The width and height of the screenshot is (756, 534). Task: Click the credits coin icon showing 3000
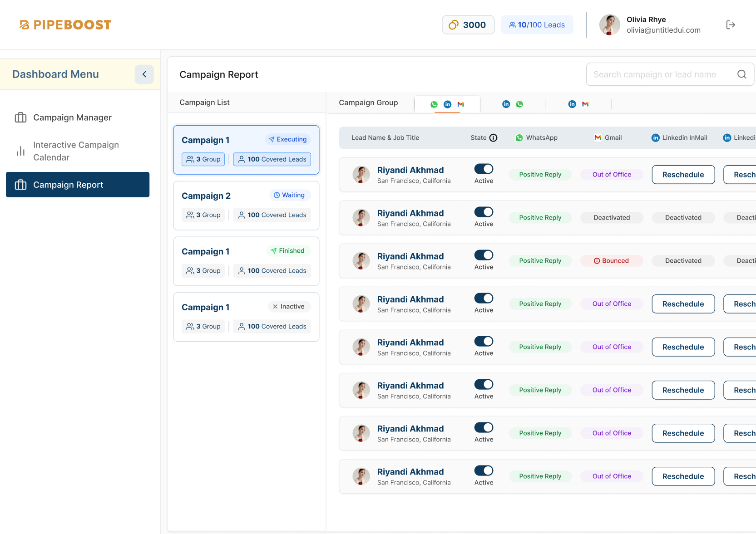point(454,25)
